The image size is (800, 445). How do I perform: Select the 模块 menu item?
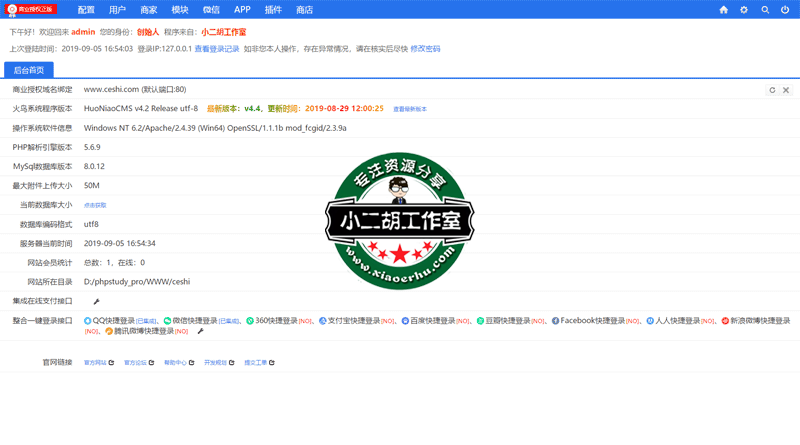click(x=180, y=10)
